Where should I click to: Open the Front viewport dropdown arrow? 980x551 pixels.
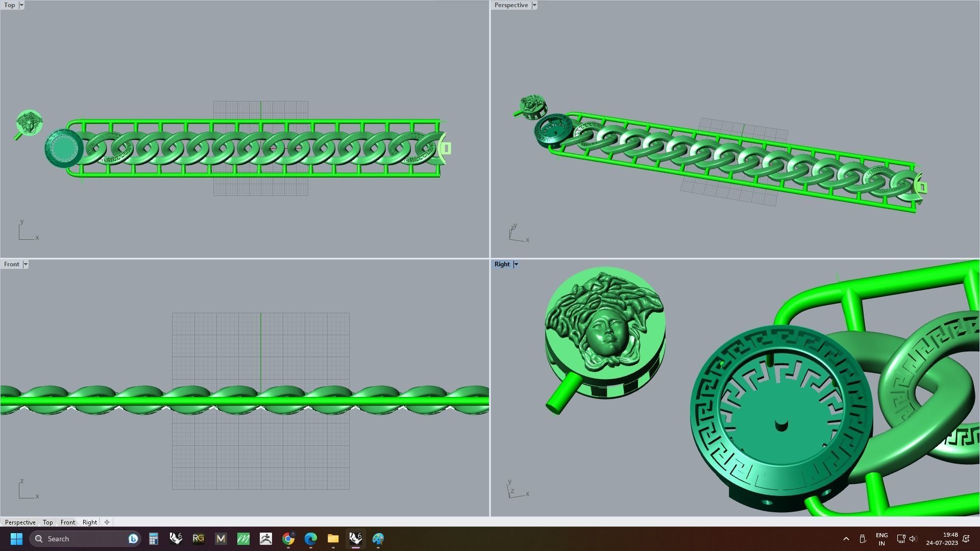[26, 264]
